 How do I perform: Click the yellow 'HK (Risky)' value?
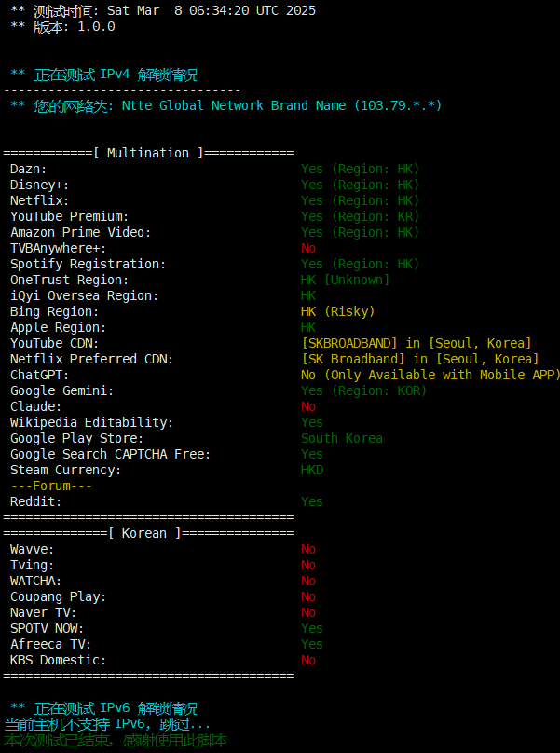click(x=337, y=311)
